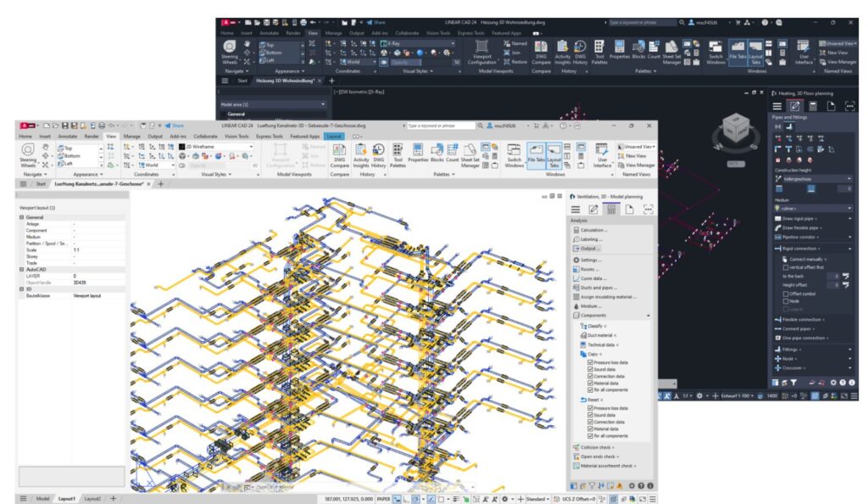
Task: Click the Collision check button
Action: tap(593, 447)
